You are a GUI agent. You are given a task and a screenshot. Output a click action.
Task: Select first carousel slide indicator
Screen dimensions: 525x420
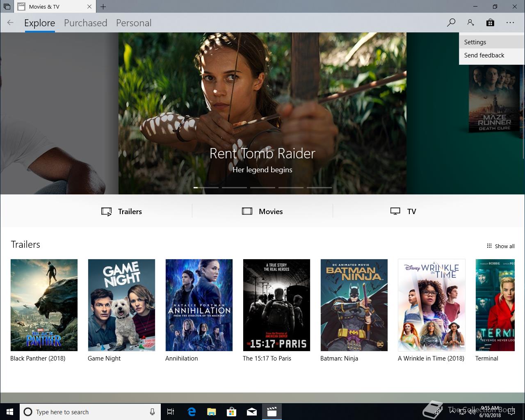click(x=206, y=187)
